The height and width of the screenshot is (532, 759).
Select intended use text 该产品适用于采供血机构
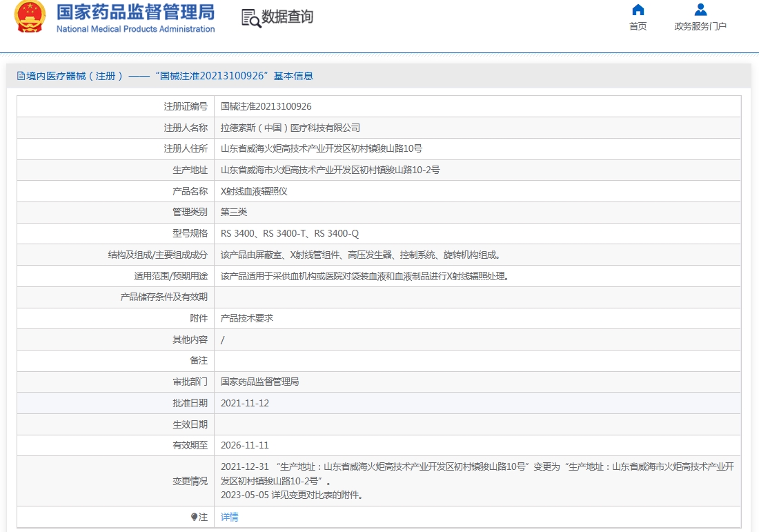tap(365, 276)
